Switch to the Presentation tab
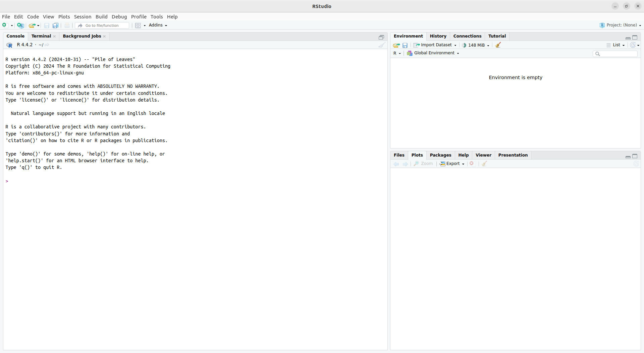 513,155
